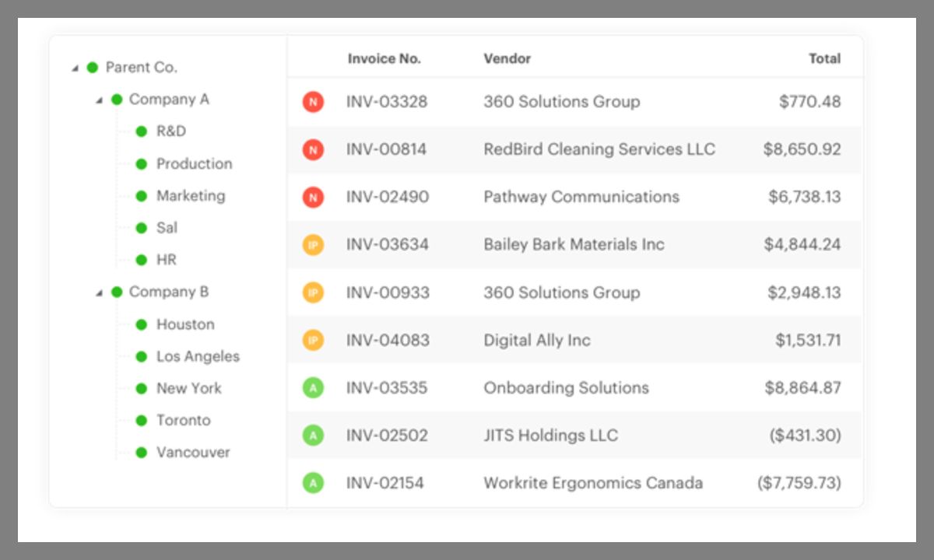The image size is (934, 560).
Task: Select the N status icon for INV-02490
Action: 313,197
